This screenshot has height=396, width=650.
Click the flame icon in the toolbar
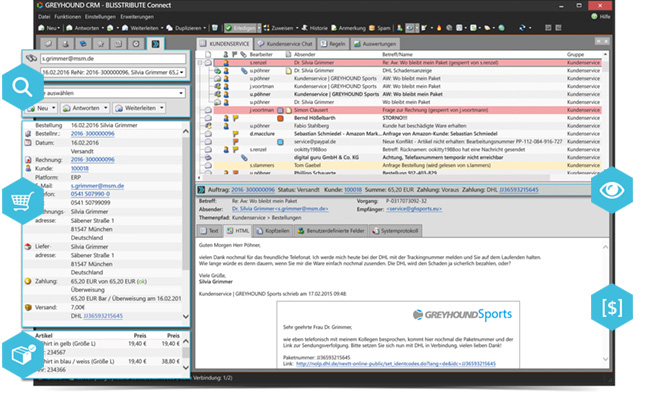(x=439, y=28)
